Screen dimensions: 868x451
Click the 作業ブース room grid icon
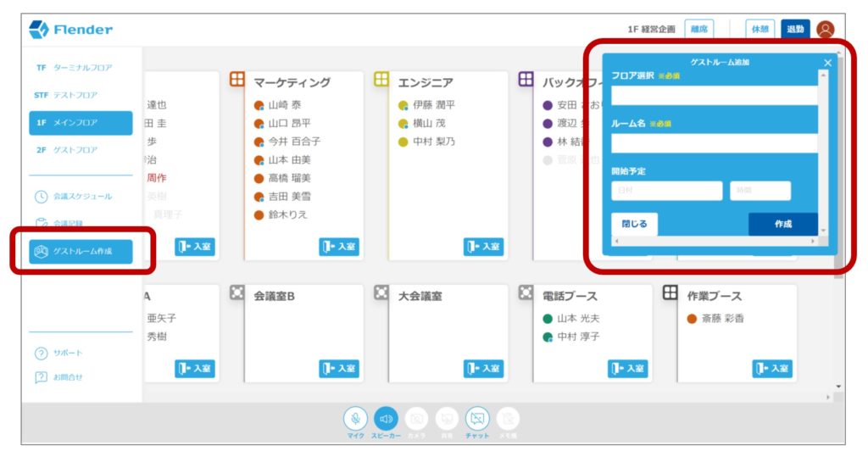670,292
